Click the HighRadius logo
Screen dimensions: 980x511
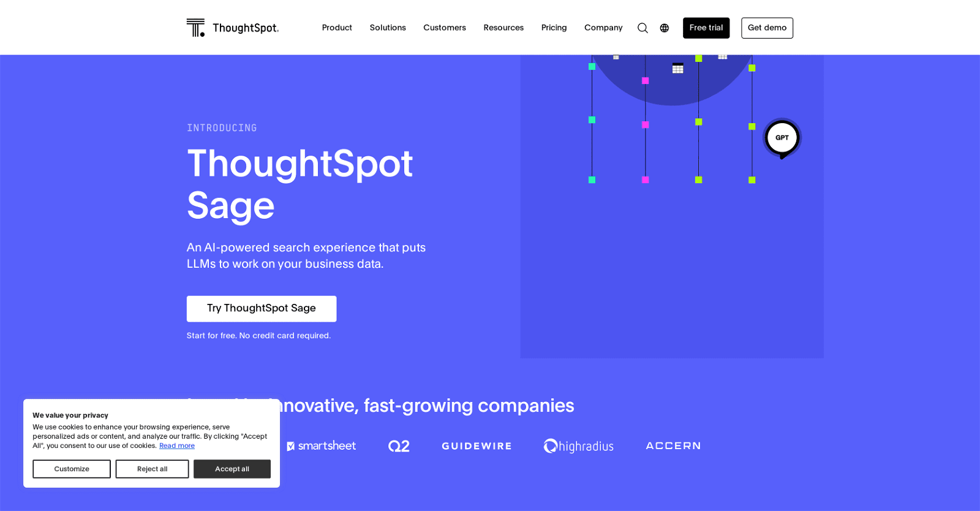click(x=578, y=445)
